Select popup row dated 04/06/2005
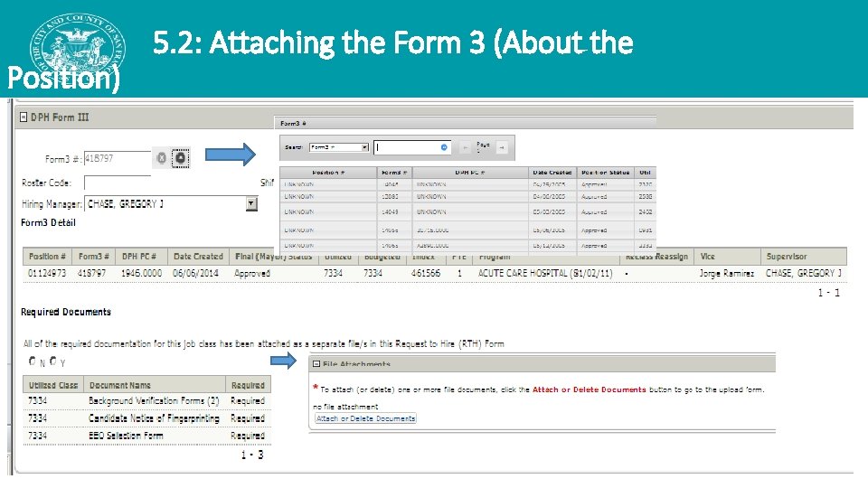This screenshot has height=488, width=868. click(467, 196)
